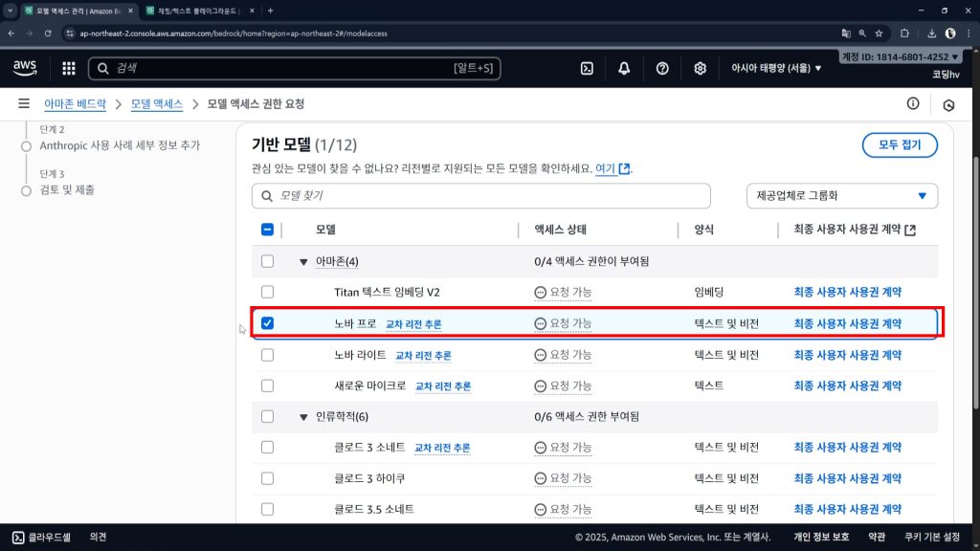The height and width of the screenshot is (551, 980).
Task: Close the 채팅/텍스트 플레이그라운드 tab
Action: pos(252,11)
